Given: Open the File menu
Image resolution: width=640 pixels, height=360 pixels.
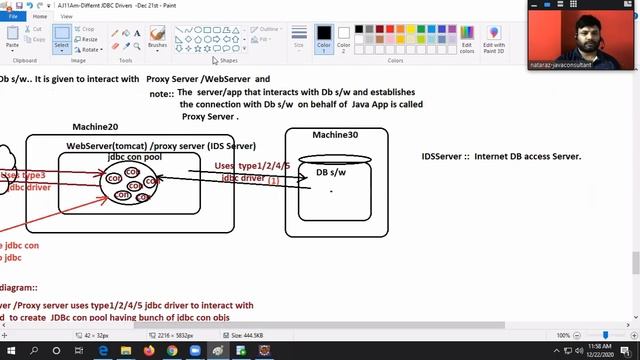Looking at the screenshot, I should tap(13, 16).
